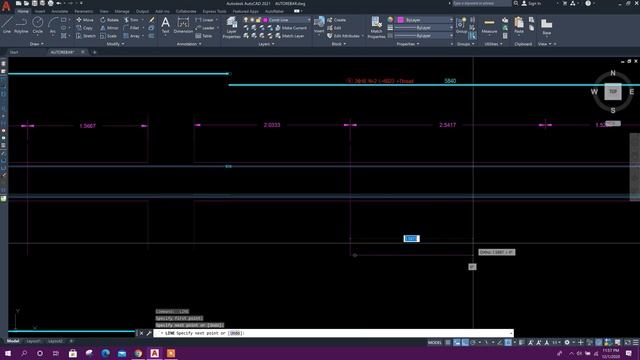
Task: Click Match Layer button
Action: click(290, 36)
